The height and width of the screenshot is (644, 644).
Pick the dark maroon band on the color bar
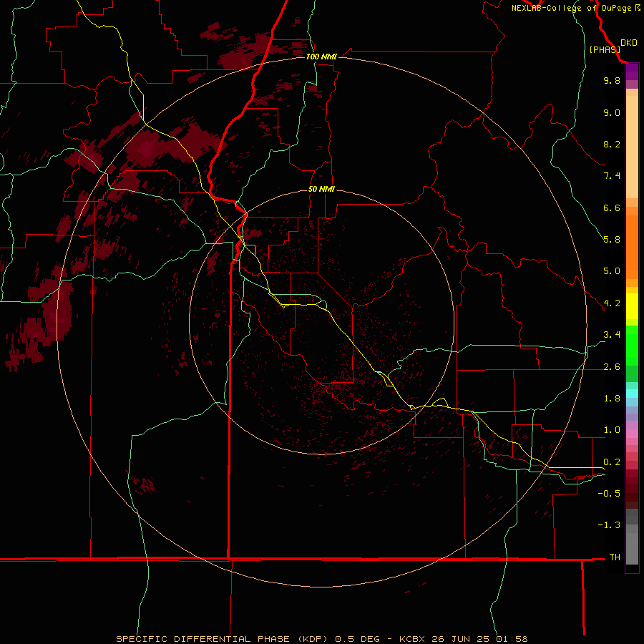point(632,493)
